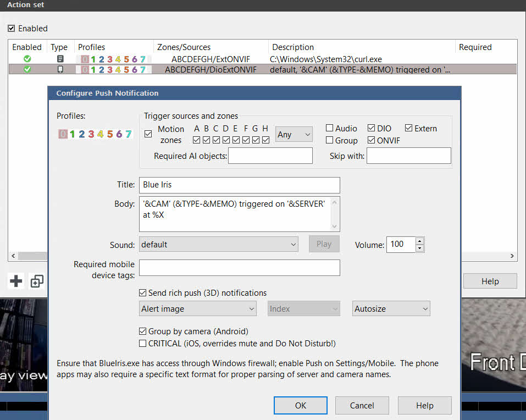Uncheck motion zone F
The image size is (526, 420).
point(246,140)
